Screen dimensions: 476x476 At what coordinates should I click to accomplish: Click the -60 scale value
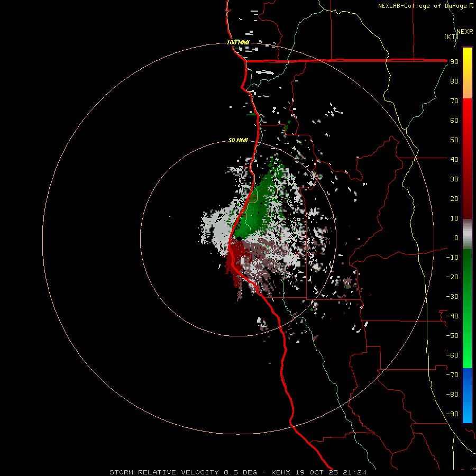[452, 355]
